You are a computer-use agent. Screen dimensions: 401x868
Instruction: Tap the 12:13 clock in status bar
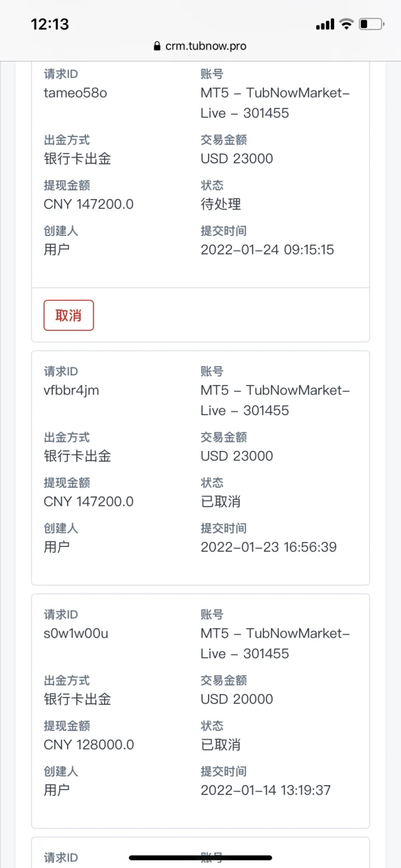click(50, 24)
